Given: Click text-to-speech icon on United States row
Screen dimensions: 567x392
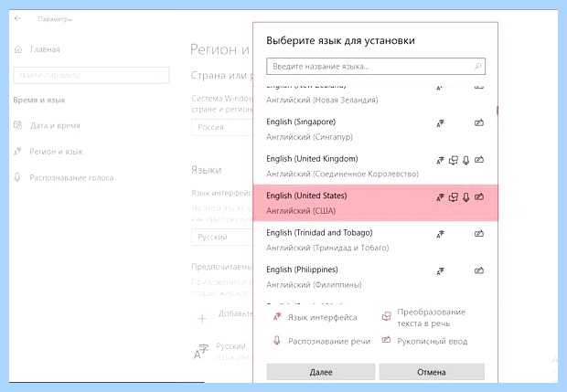Looking at the screenshot, I should [x=453, y=196].
